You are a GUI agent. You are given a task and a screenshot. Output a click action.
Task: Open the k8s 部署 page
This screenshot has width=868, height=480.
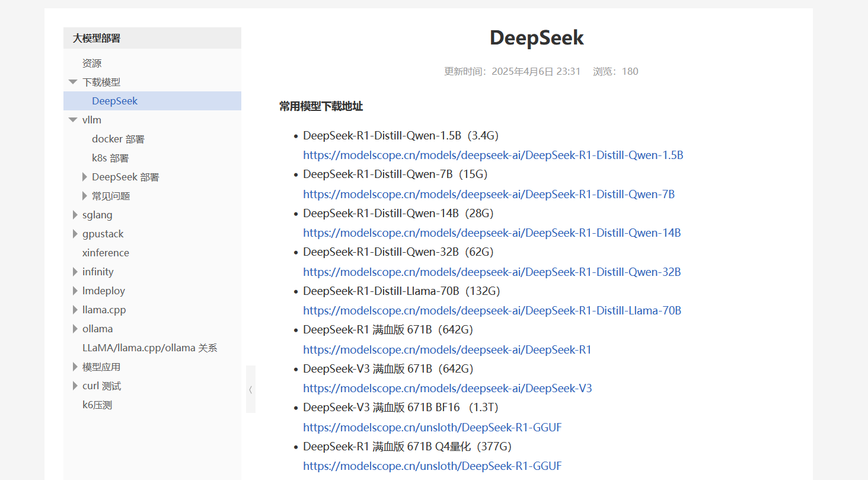click(110, 158)
